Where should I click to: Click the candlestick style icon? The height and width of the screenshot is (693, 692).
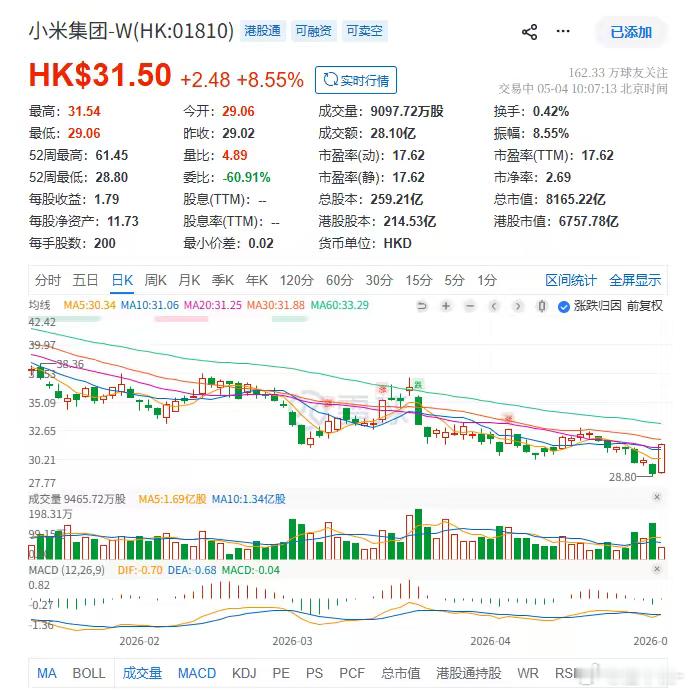coord(542,306)
